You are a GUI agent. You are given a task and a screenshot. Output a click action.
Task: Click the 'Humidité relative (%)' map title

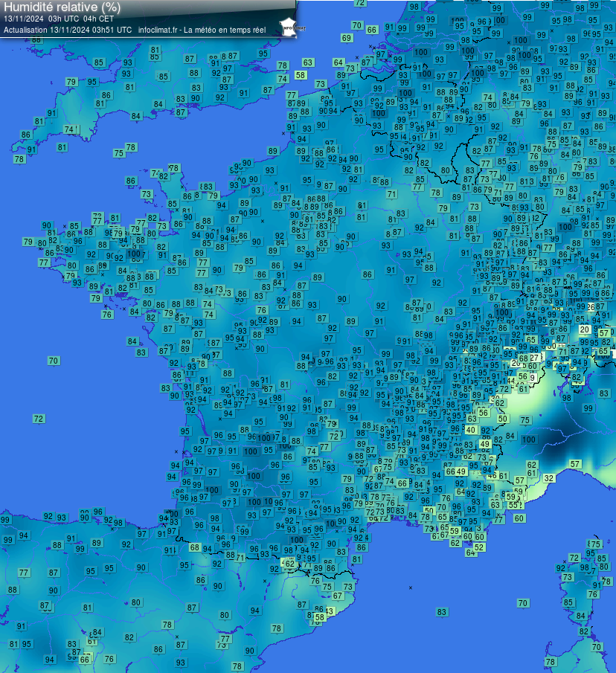(62, 7)
